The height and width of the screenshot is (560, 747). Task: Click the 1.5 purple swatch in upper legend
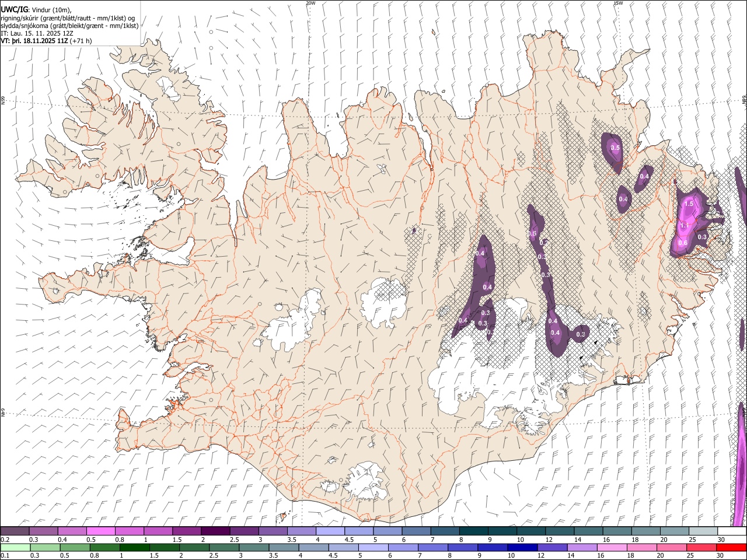coord(187,531)
